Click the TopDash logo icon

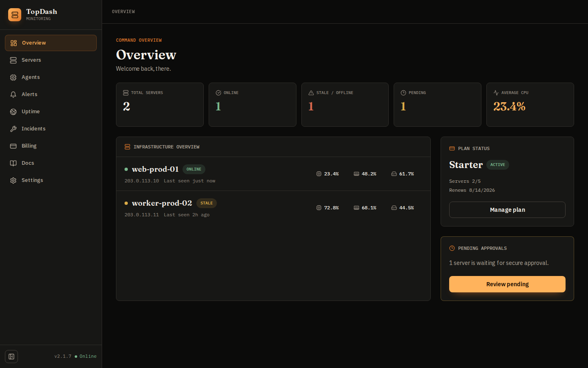[x=15, y=15]
